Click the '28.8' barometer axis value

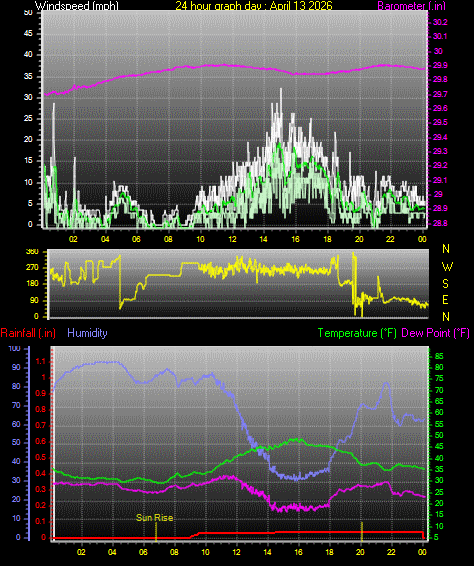(x=440, y=223)
